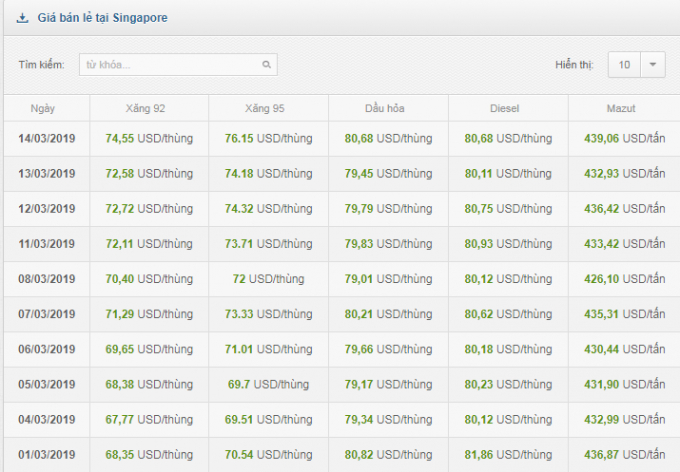Select the 439,06 USD/tấn Mazut value
This screenshot has width=680, height=472.
[624, 139]
